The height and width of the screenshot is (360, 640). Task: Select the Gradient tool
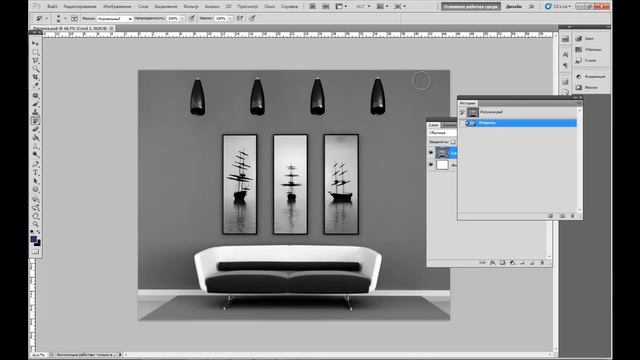36,138
